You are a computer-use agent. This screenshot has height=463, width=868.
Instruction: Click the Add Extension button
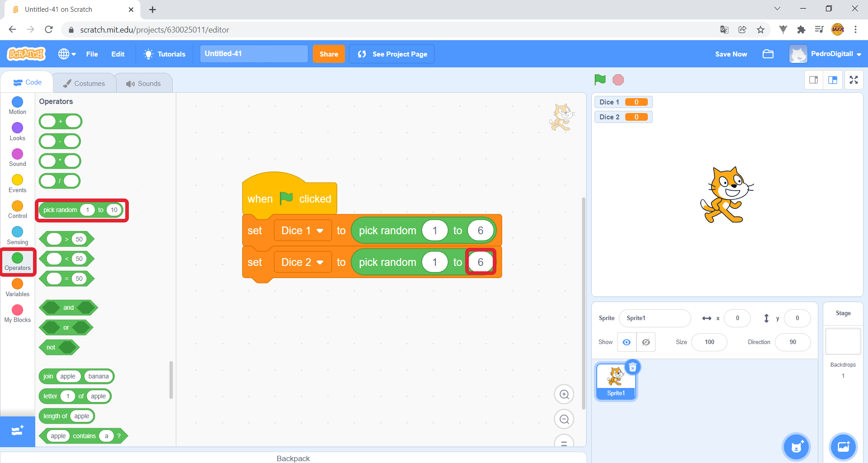coord(18,431)
